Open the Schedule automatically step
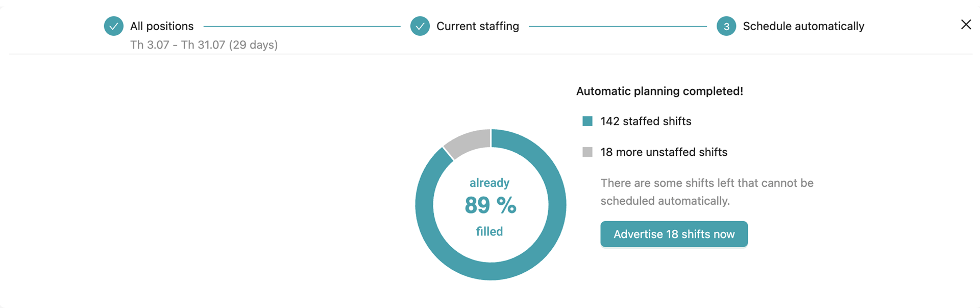 point(804,26)
